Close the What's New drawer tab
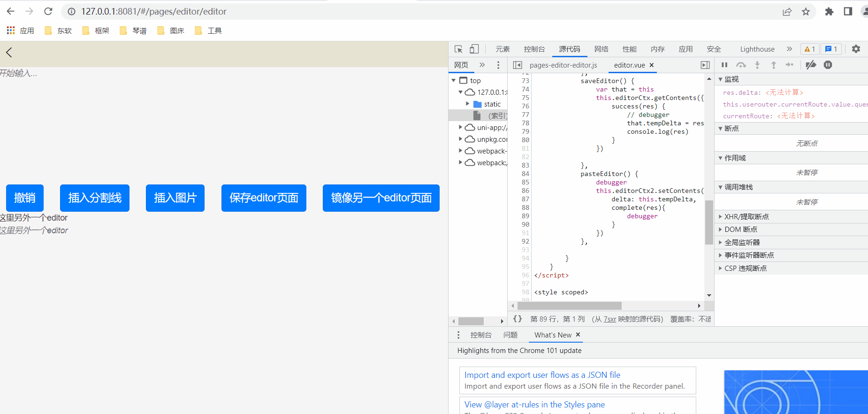Screen dimensions: 868x414 coord(578,335)
